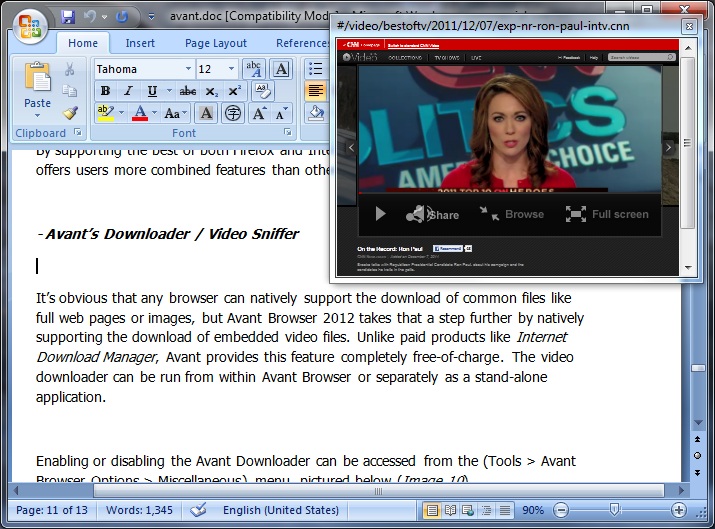
Task: Toggle Bold formatting
Action: [105, 91]
